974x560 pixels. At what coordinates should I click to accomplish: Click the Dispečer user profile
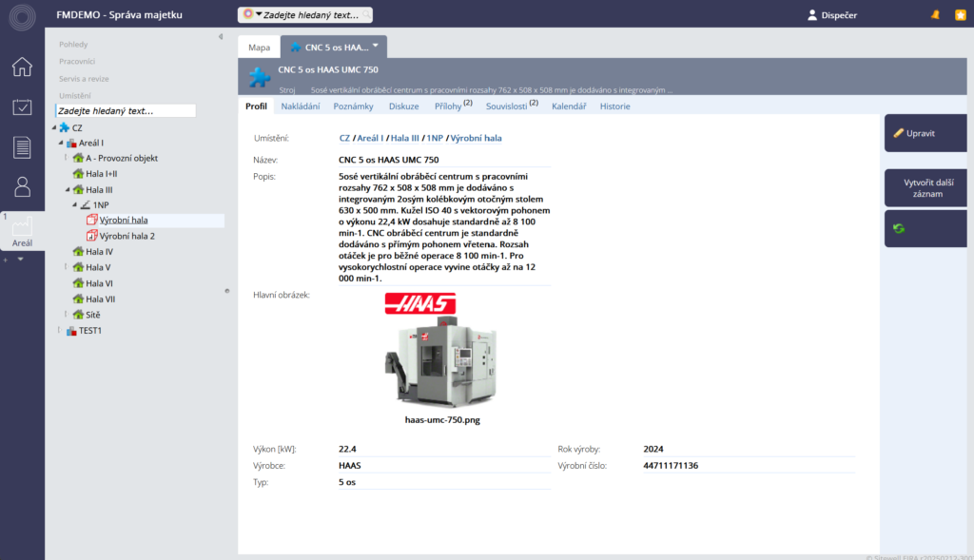tap(831, 15)
